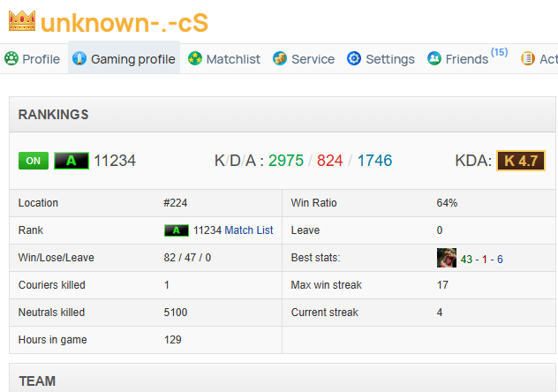Click the Friends people icon
Screen dimensions: 558x392
(x=434, y=58)
